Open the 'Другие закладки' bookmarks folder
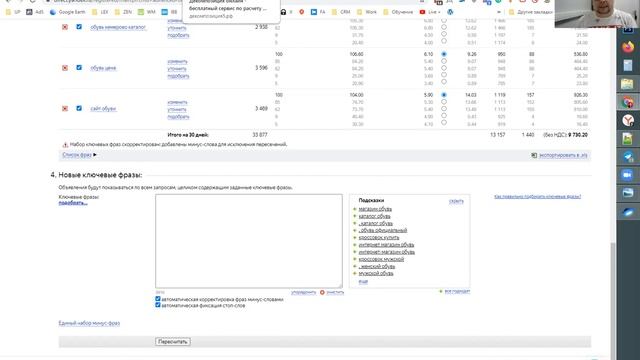 point(530,12)
